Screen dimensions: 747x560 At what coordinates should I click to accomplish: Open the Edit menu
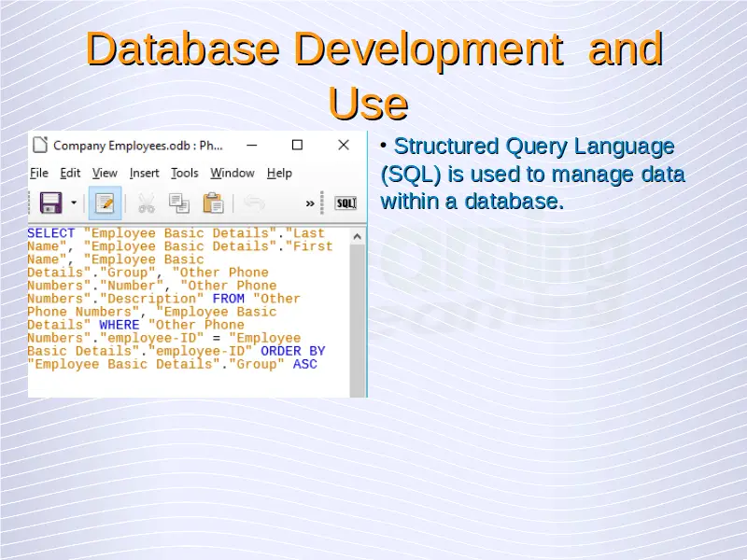70,173
